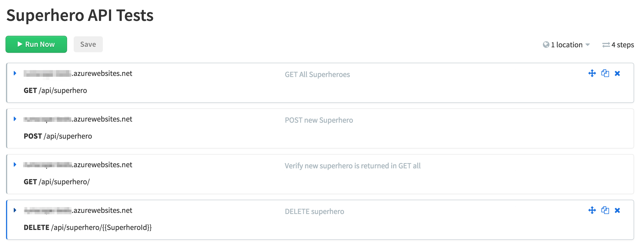Screen dimensions: 644x247
Task: Duplicate the DELETE superhero step
Action: 605,210
